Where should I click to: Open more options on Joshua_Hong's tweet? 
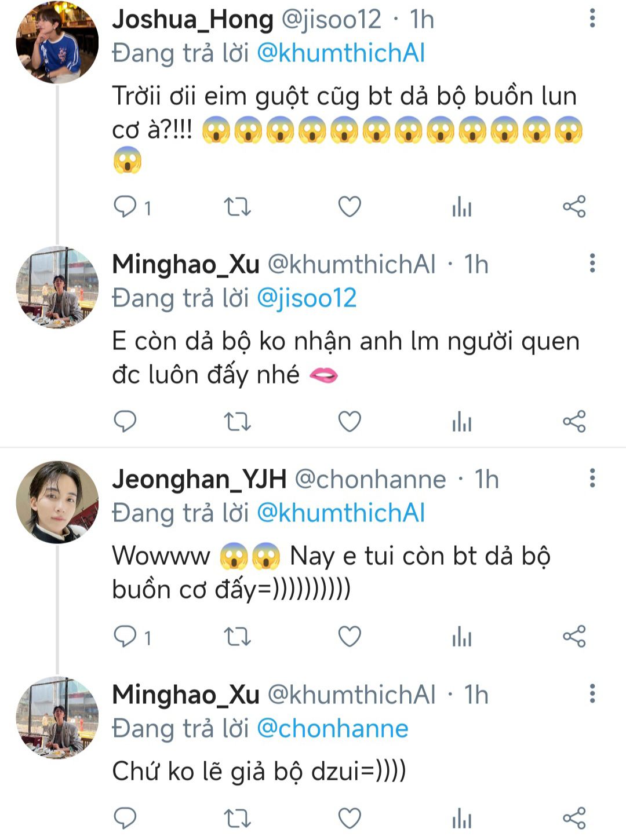point(592,19)
